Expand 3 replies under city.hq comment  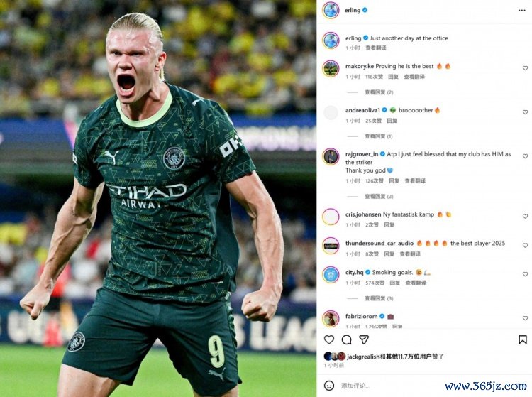coord(379,298)
